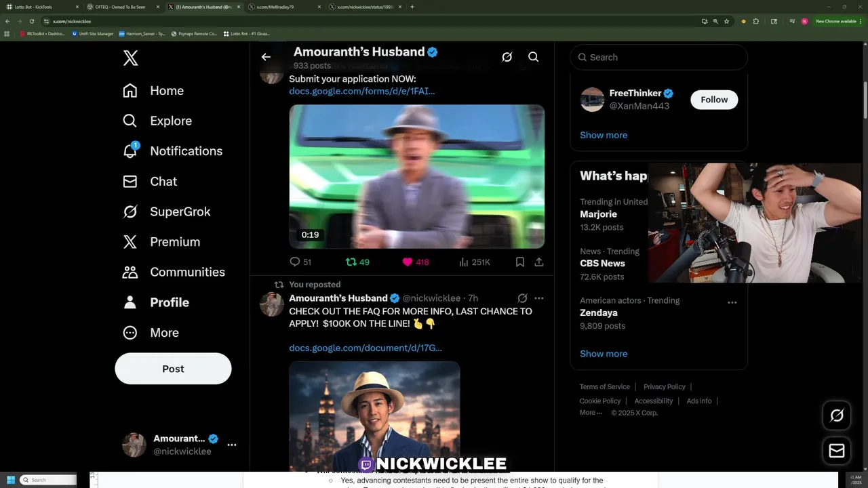Viewport: 868px width, 488px height.
Task: Switch to the x.com/nickwicklee/status tab
Action: pos(366,7)
